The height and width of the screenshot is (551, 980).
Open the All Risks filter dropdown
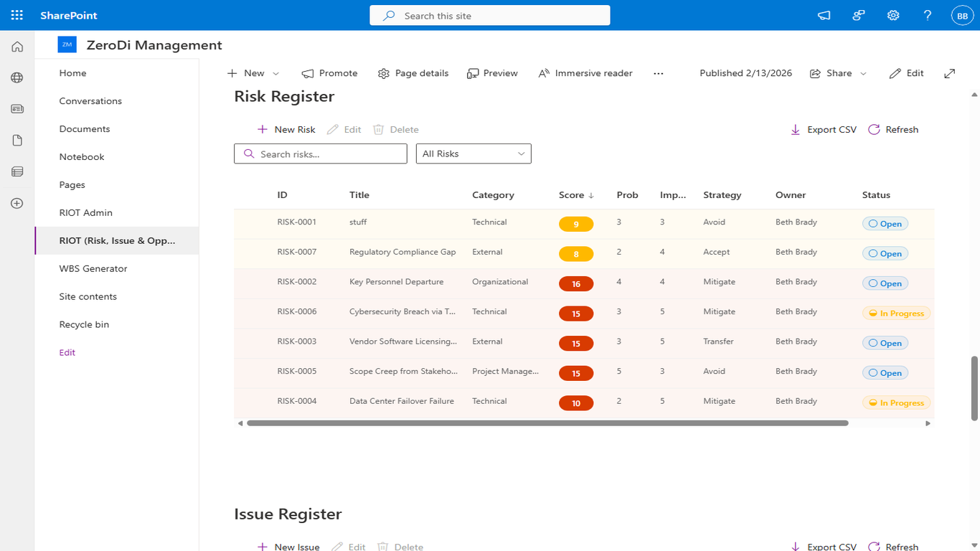coord(473,154)
